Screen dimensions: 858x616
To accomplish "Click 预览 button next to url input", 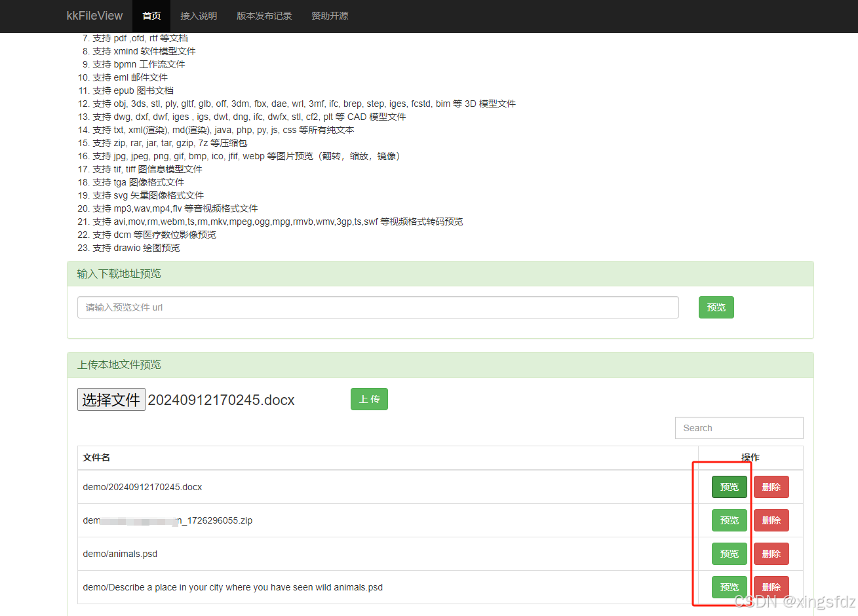I will (716, 307).
